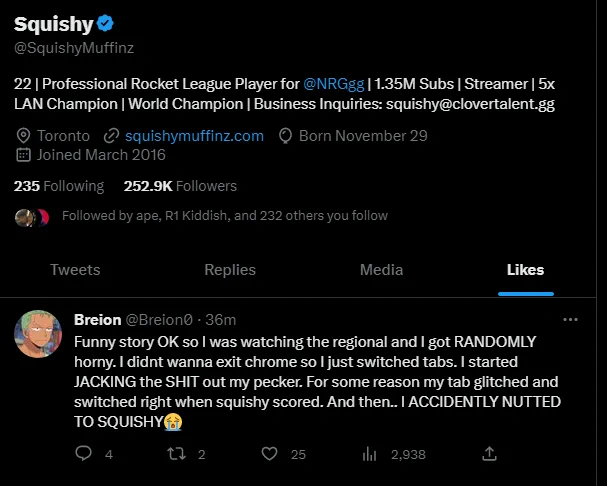Image resolution: width=607 pixels, height=486 pixels.
Task: View tweet analytics bar chart icon
Action: 369,454
